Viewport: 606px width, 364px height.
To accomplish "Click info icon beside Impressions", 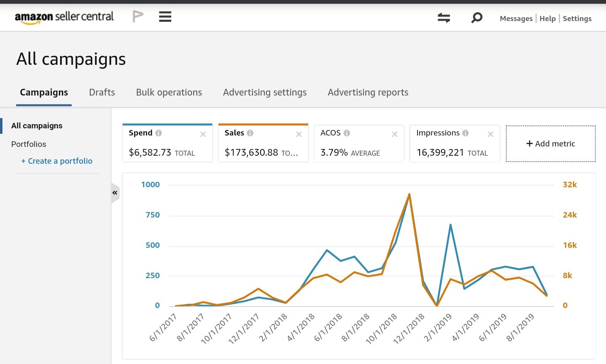I will [465, 133].
